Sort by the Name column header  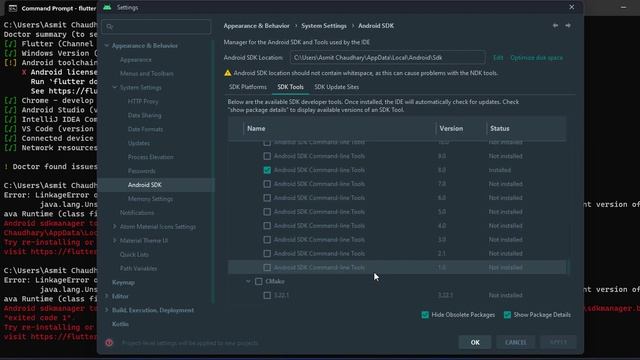(x=256, y=129)
